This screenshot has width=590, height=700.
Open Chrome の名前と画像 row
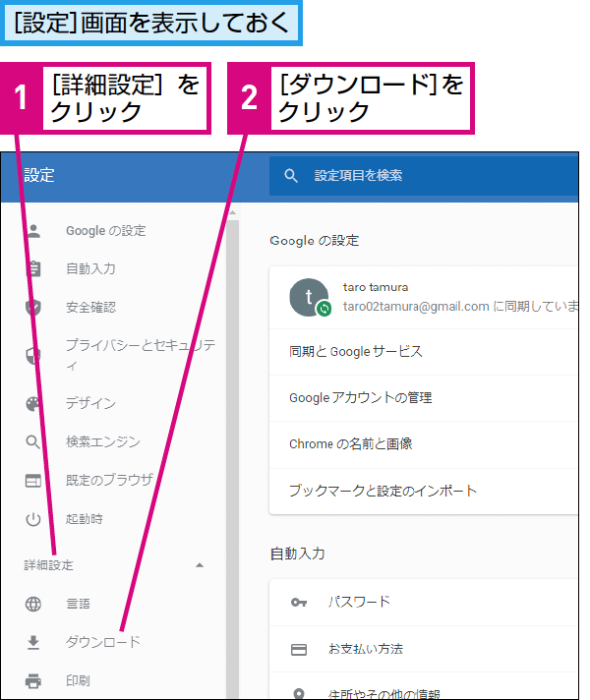click(350, 444)
